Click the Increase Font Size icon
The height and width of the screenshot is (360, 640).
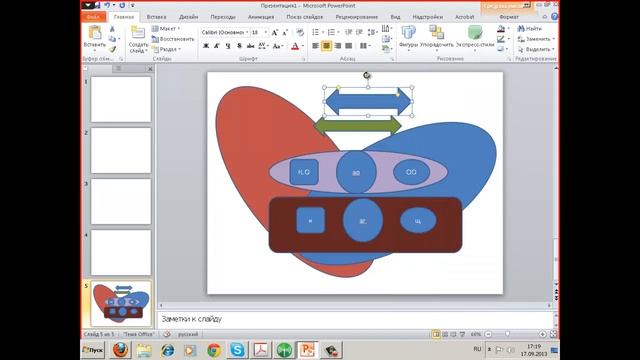tap(275, 32)
